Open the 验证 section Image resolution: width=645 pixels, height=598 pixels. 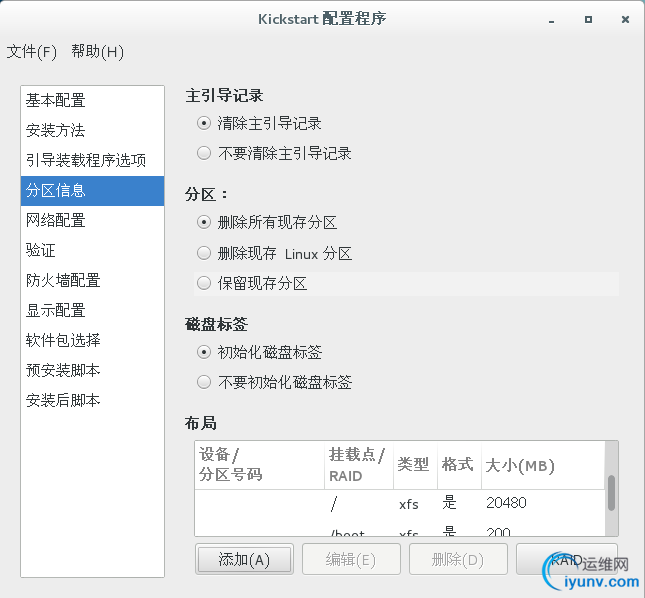pyautogui.click(x=92, y=251)
